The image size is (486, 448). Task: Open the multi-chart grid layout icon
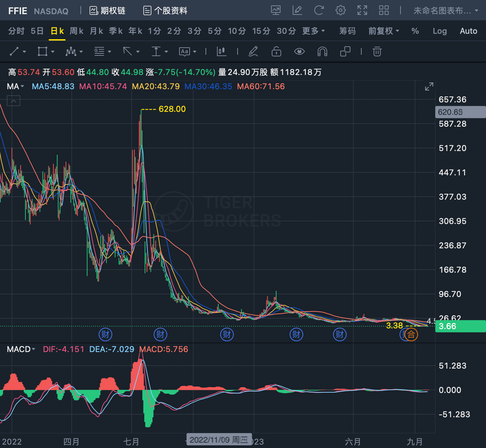coord(384,10)
